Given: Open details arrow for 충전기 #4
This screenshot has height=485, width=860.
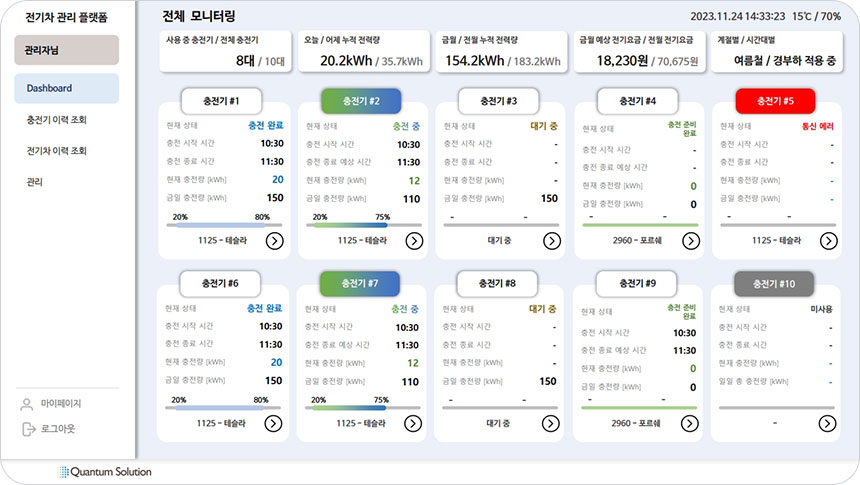Looking at the screenshot, I should click(690, 240).
